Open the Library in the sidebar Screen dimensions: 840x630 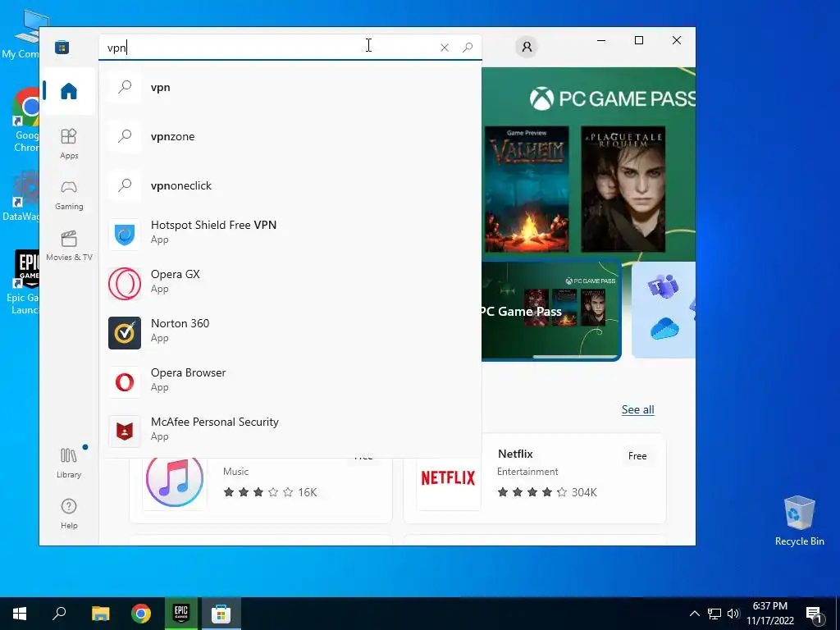(69, 463)
